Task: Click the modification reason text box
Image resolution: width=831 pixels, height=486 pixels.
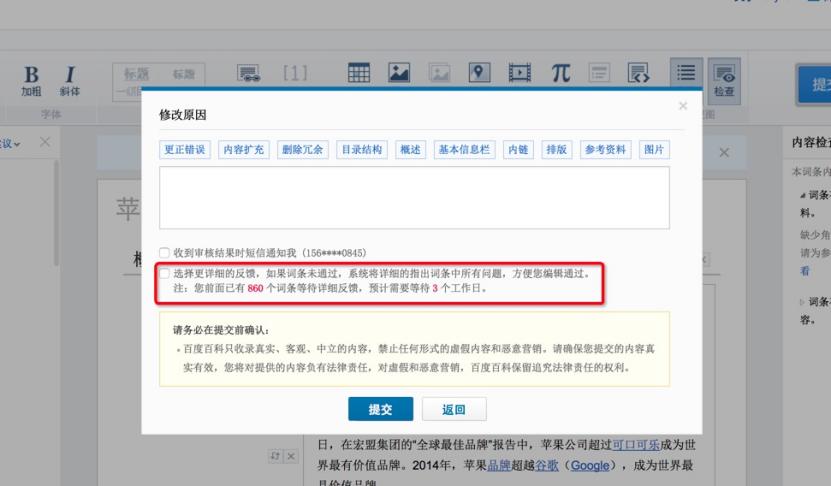Action: (414, 198)
